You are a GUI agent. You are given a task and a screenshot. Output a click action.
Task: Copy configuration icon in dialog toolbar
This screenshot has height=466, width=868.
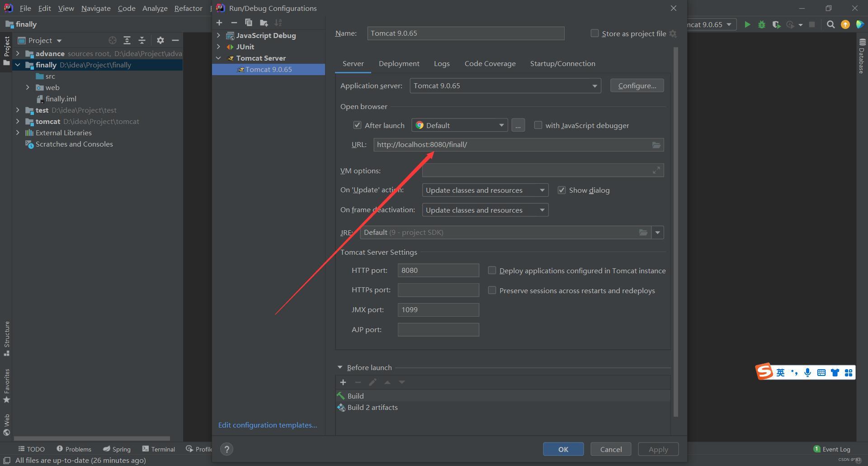tap(249, 23)
